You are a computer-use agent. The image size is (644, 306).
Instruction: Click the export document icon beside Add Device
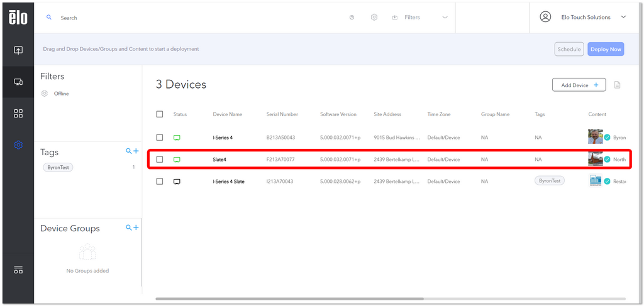click(x=617, y=85)
